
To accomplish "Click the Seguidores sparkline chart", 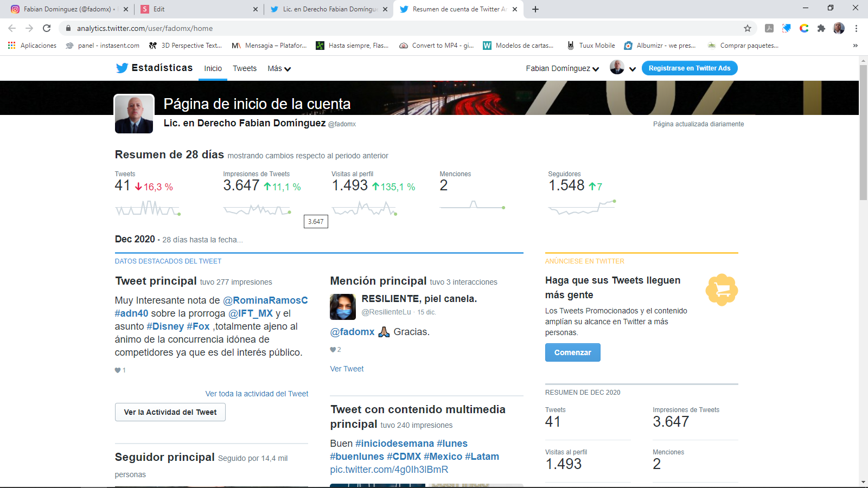I will 582,207.
